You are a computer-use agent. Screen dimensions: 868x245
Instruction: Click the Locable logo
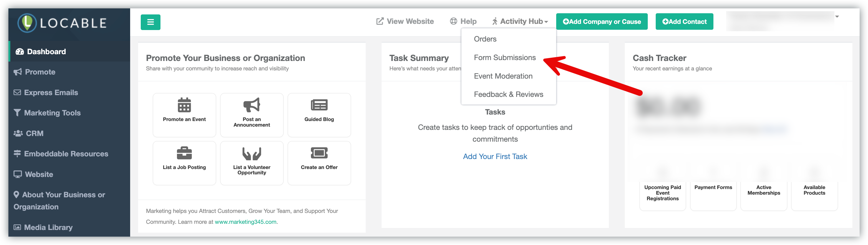(62, 23)
